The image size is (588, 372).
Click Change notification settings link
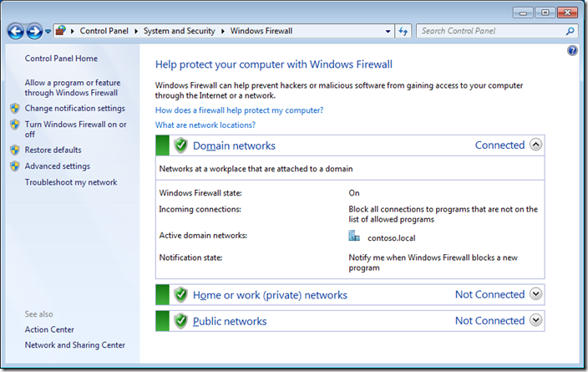pos(74,108)
